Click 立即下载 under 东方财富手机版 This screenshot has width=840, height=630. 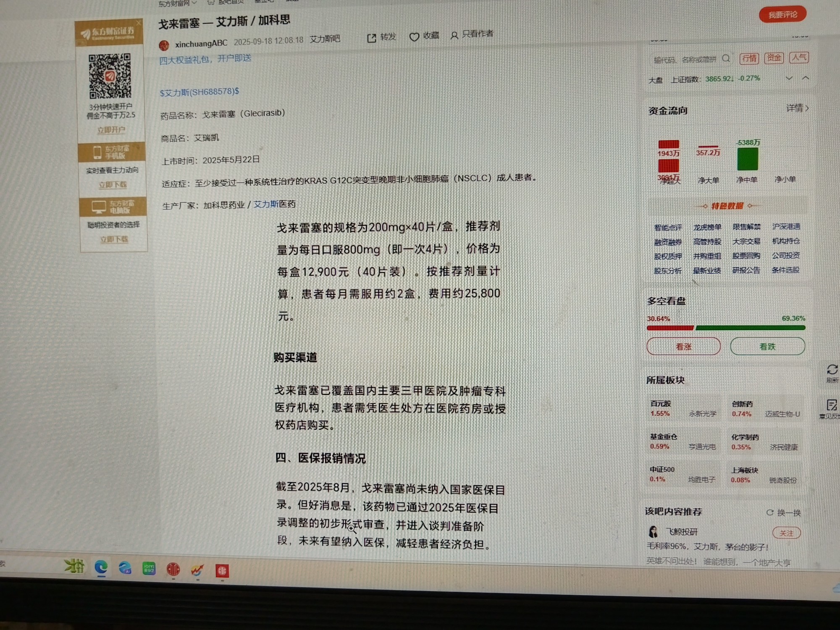coord(113,185)
